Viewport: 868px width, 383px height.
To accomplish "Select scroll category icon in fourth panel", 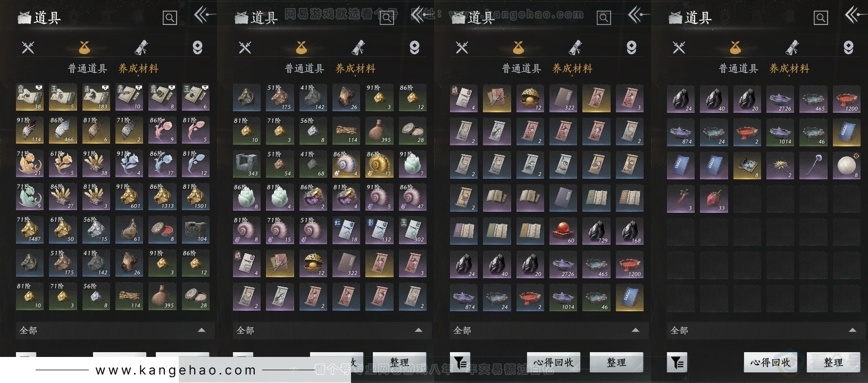I will (x=792, y=47).
